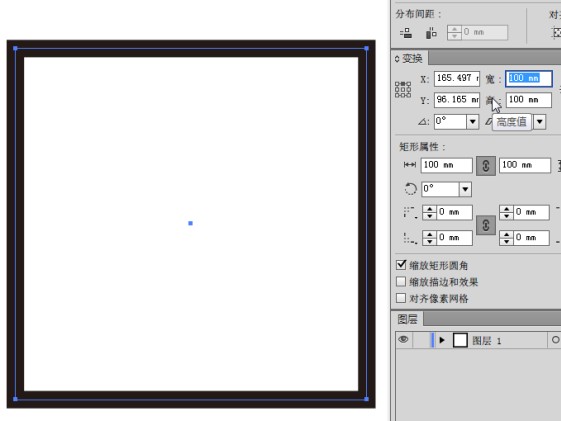
Task: Enable 缩放描边和效果 checkbox
Action: point(401,282)
